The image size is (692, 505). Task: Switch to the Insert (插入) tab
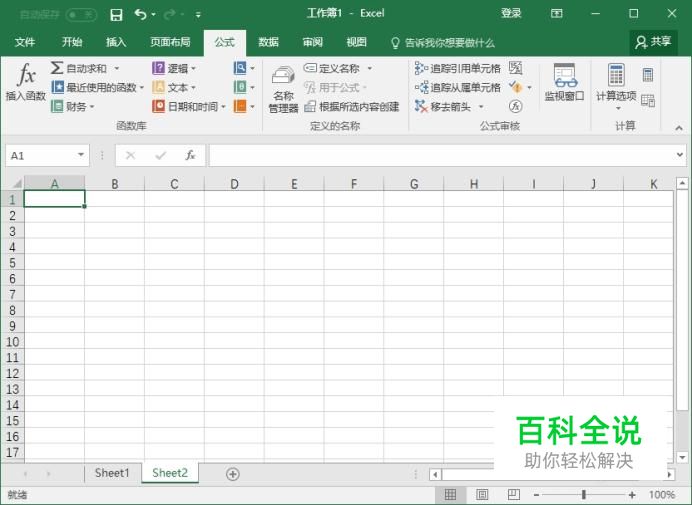pyautogui.click(x=116, y=42)
